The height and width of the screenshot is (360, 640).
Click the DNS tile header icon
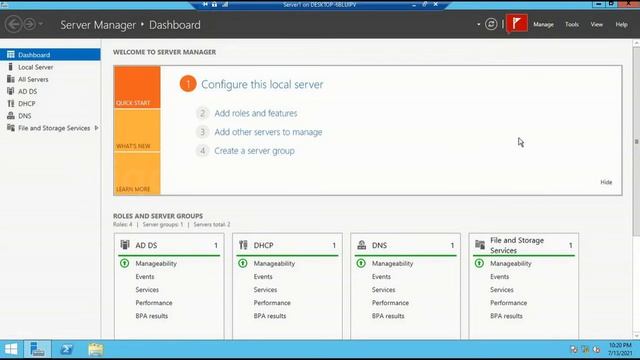(x=362, y=245)
